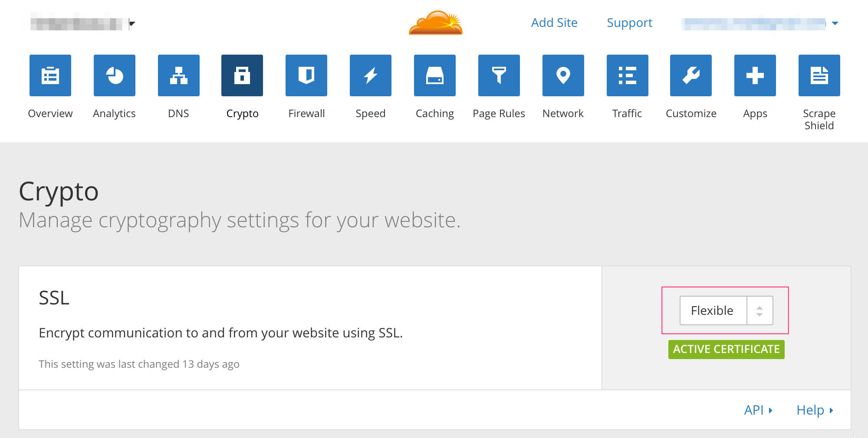Expand the account menu dropdown arrow

coord(835,23)
